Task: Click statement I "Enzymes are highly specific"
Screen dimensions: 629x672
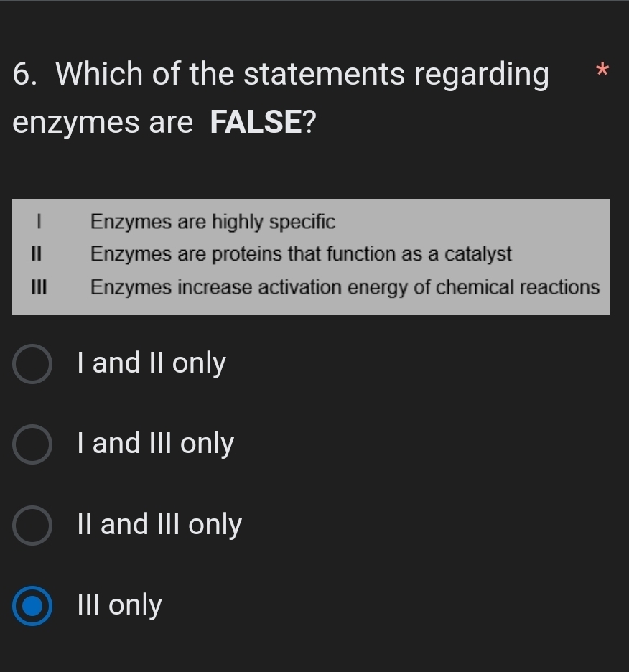Action: (x=213, y=222)
